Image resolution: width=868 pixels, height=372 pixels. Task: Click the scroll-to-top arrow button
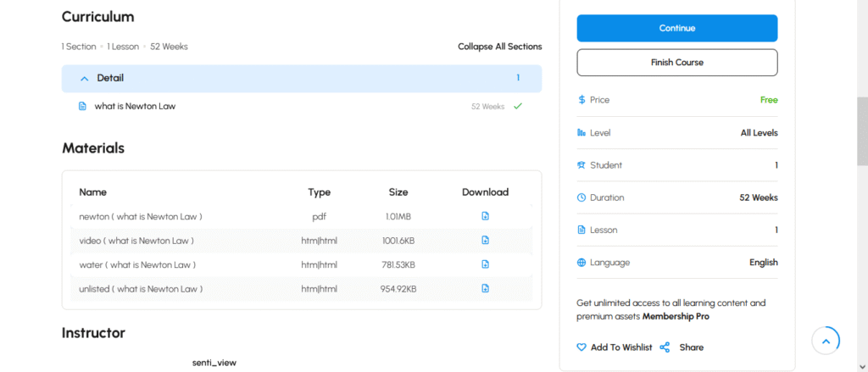click(x=826, y=341)
